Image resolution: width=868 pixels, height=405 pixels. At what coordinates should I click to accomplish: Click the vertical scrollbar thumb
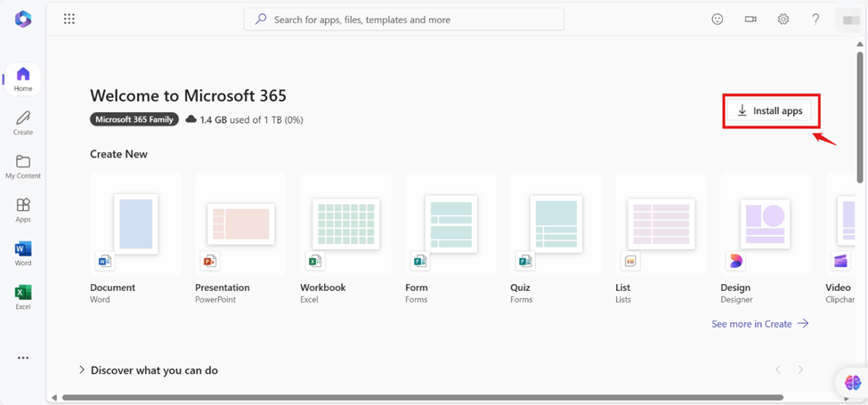coord(860,117)
